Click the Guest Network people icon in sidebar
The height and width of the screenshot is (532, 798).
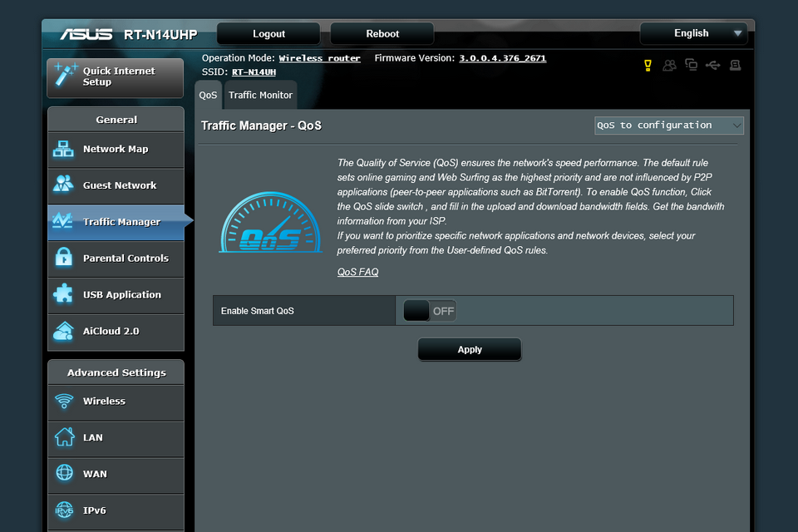pyautogui.click(x=64, y=185)
